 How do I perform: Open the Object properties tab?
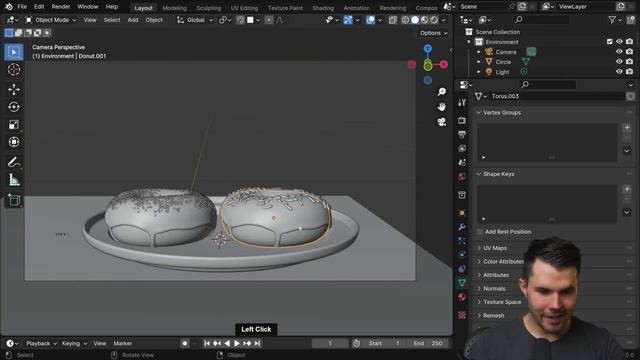(462, 213)
